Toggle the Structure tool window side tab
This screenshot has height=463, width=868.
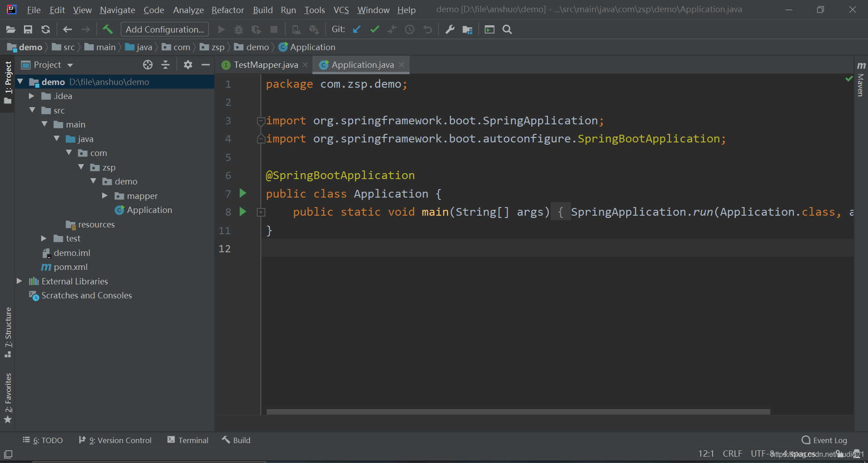[8, 332]
